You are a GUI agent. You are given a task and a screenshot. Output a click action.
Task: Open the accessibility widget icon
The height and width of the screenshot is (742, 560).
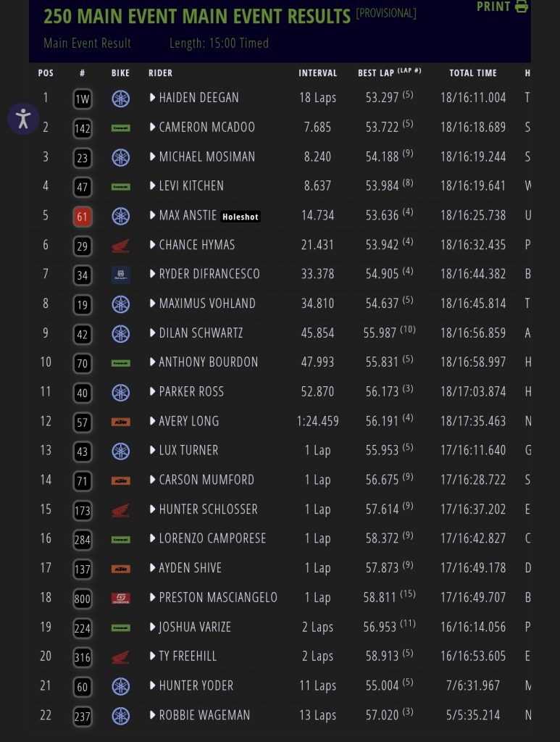tap(23, 118)
